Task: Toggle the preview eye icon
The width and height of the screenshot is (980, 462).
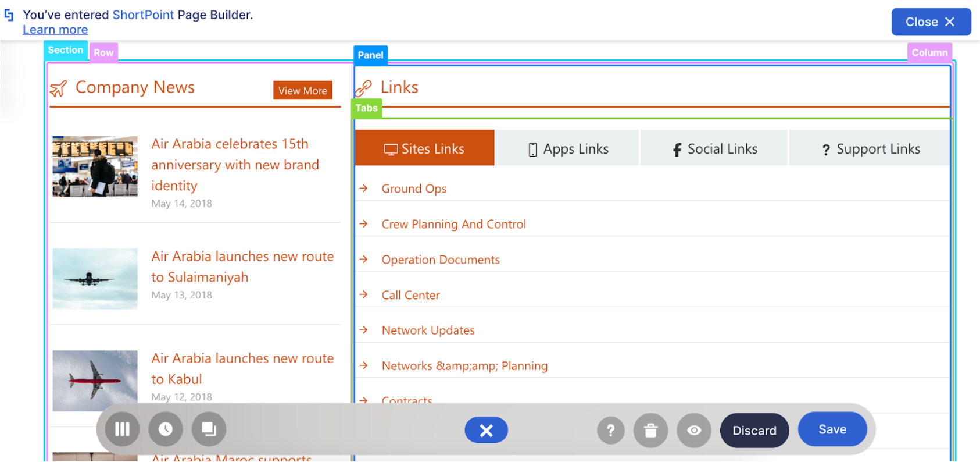Action: 694,431
